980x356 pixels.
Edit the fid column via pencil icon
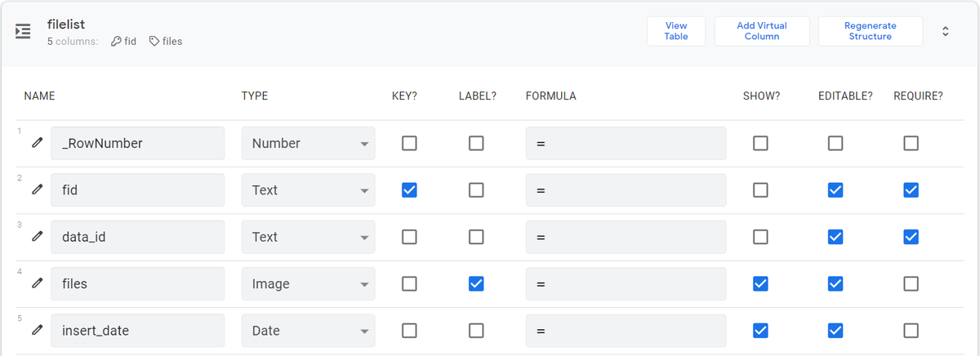tap(37, 190)
